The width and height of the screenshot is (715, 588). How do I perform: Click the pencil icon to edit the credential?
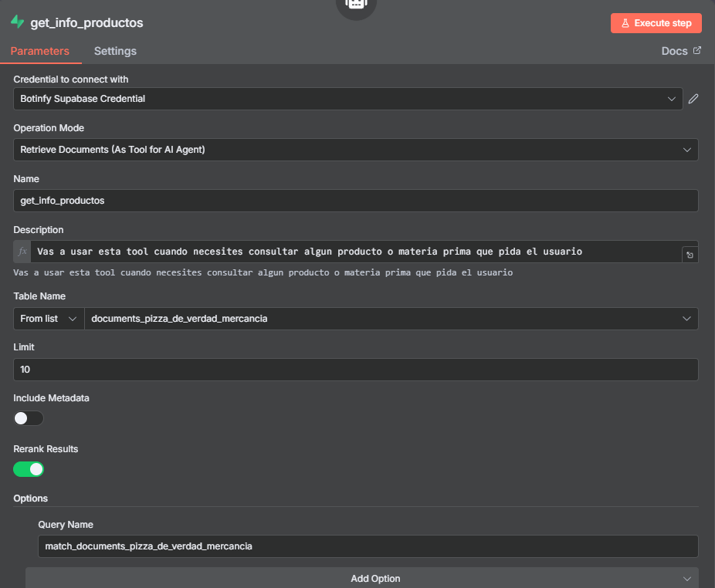coord(693,99)
